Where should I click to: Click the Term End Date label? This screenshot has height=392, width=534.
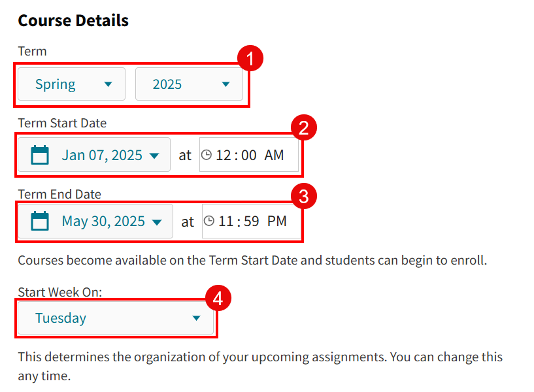[x=58, y=194]
